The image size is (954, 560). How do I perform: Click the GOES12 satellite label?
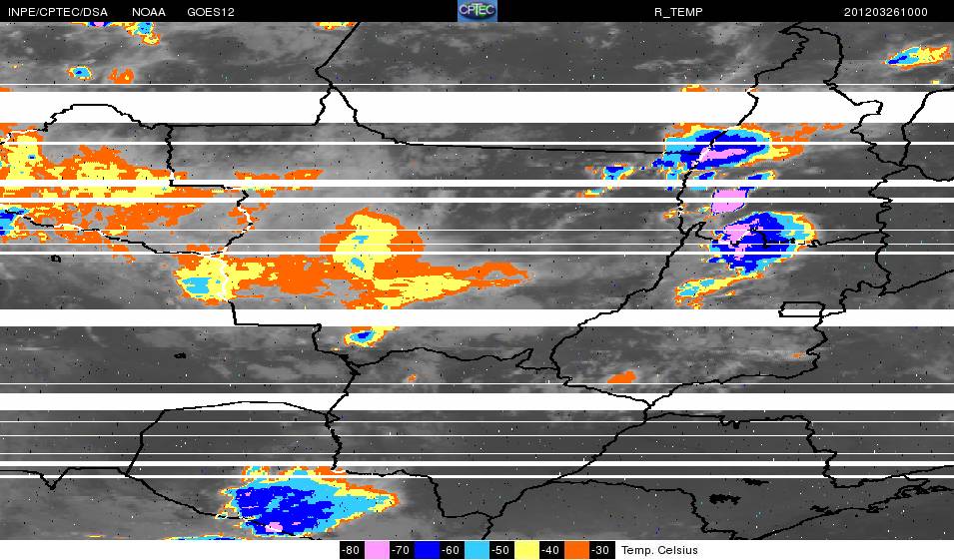tap(211, 12)
